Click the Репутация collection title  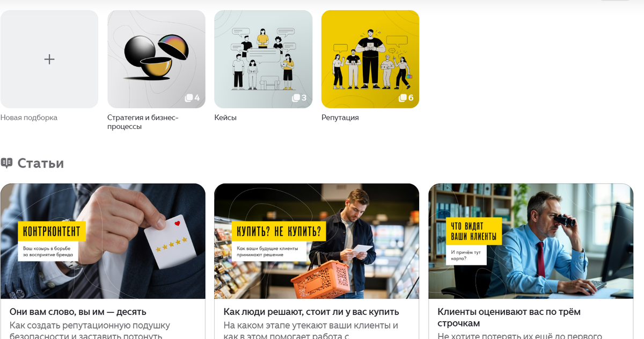[340, 118]
